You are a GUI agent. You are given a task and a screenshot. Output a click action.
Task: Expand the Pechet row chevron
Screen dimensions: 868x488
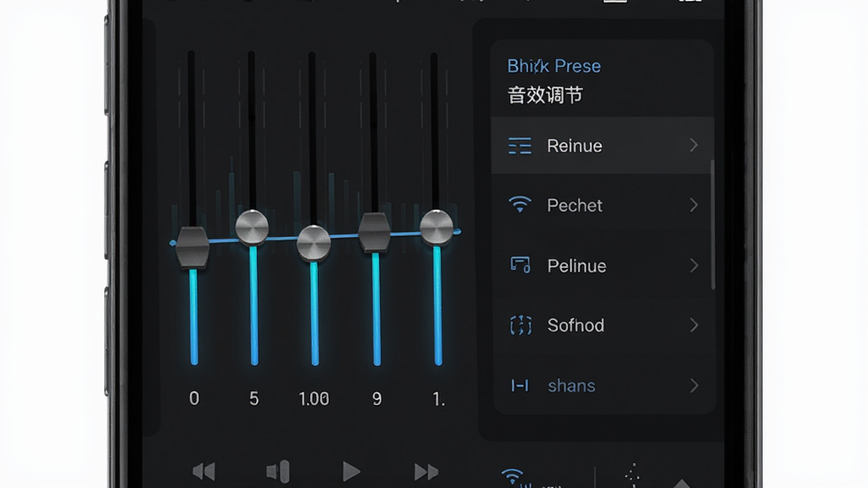693,205
